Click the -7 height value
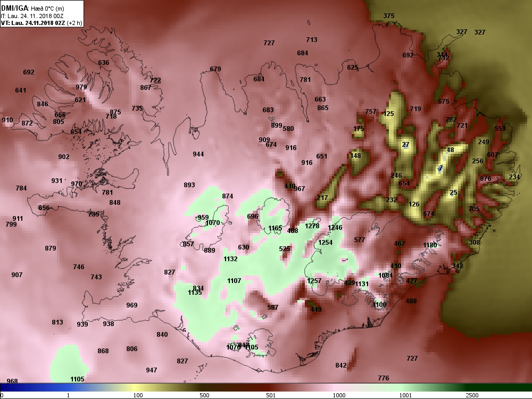Screen dimensions: 532x399 click(x=440, y=169)
